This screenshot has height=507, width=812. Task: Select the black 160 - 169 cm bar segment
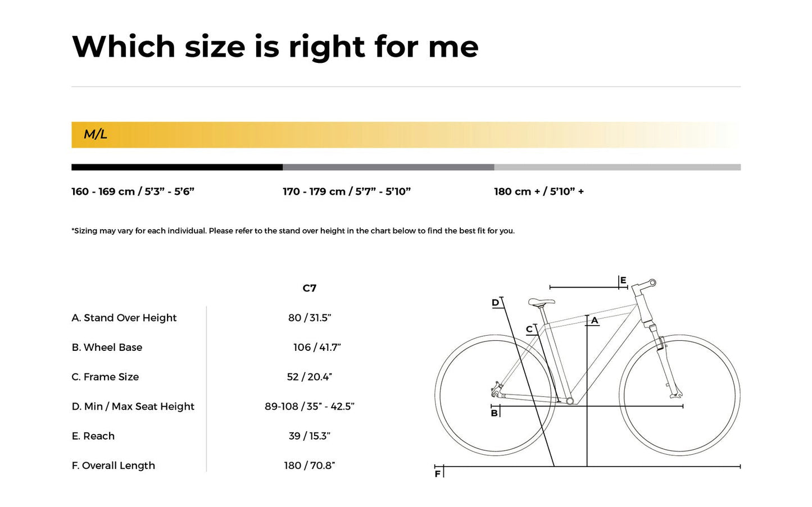tap(176, 167)
